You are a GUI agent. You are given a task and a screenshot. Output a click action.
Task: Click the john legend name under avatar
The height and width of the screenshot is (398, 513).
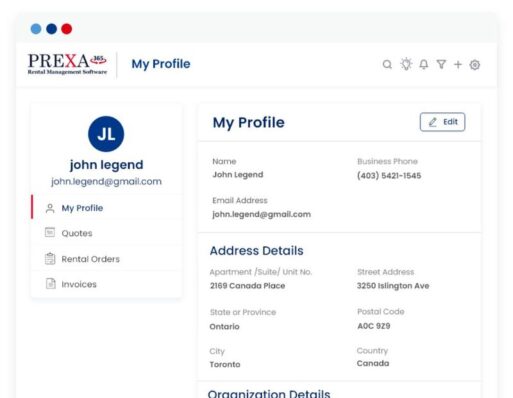click(107, 165)
